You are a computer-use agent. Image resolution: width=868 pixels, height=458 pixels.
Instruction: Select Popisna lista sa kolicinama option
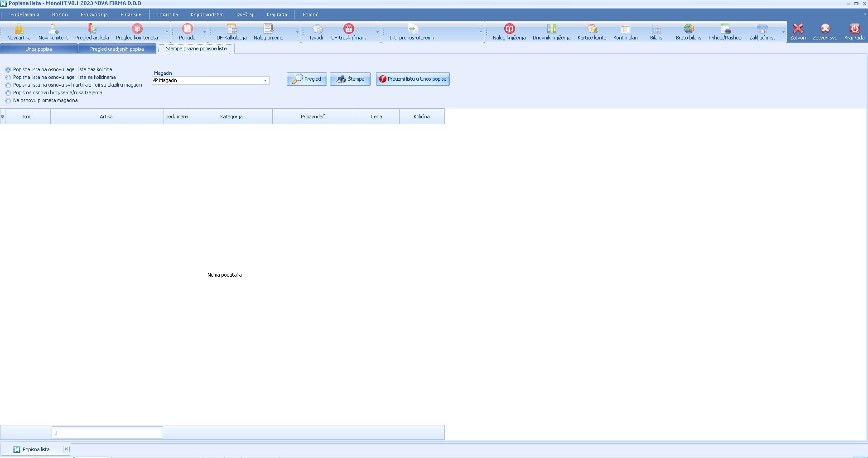[8, 78]
